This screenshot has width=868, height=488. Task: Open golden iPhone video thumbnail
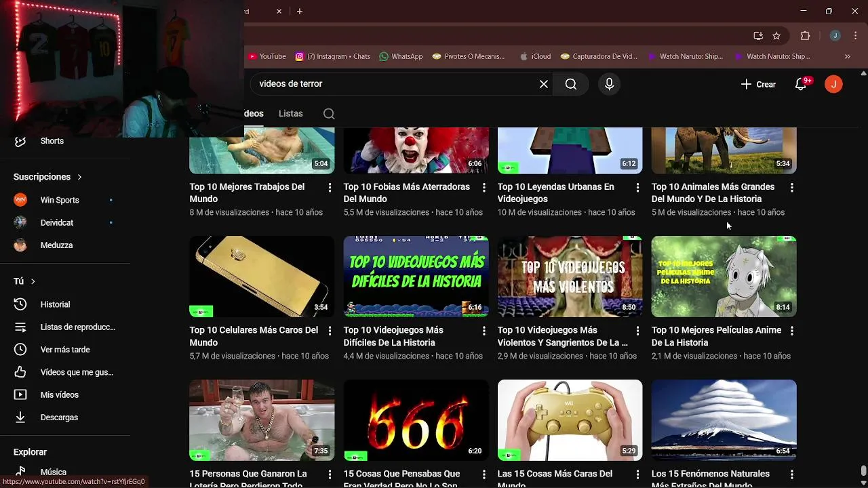262,277
